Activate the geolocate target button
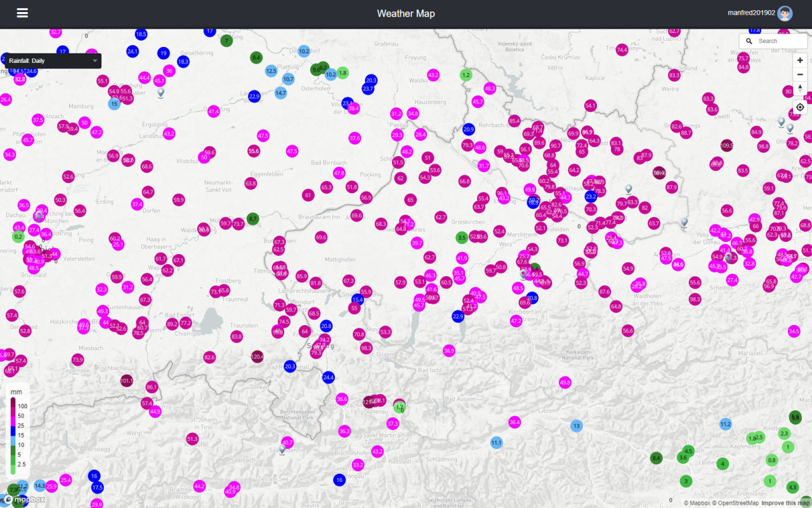Screen dimensions: 812x508 coord(800,107)
